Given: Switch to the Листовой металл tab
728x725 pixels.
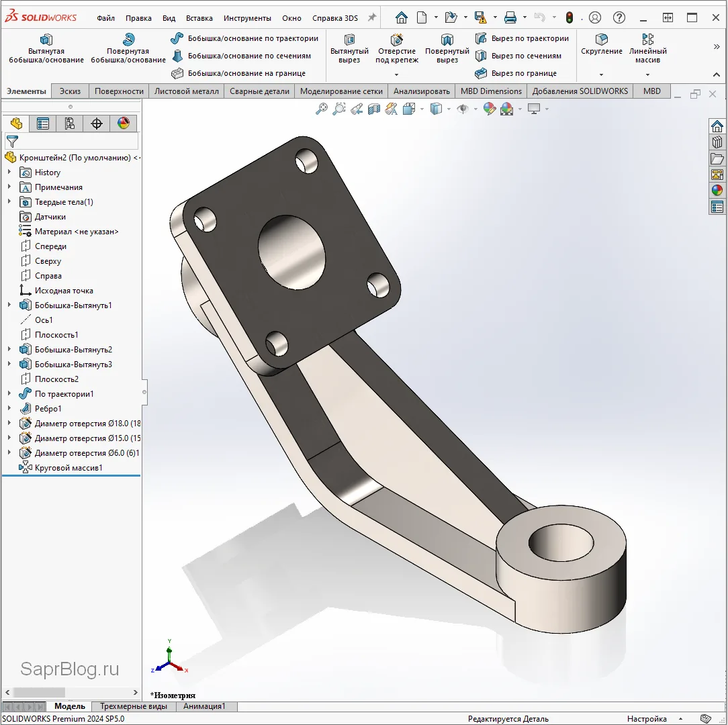Looking at the screenshot, I should (x=186, y=91).
